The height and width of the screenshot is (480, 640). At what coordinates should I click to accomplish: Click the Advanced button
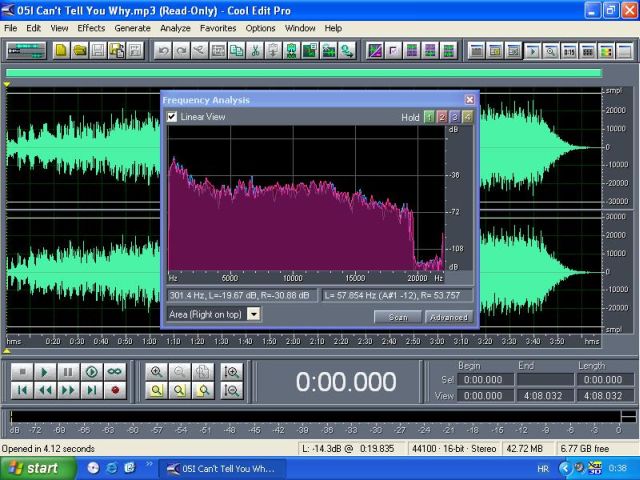coord(448,317)
